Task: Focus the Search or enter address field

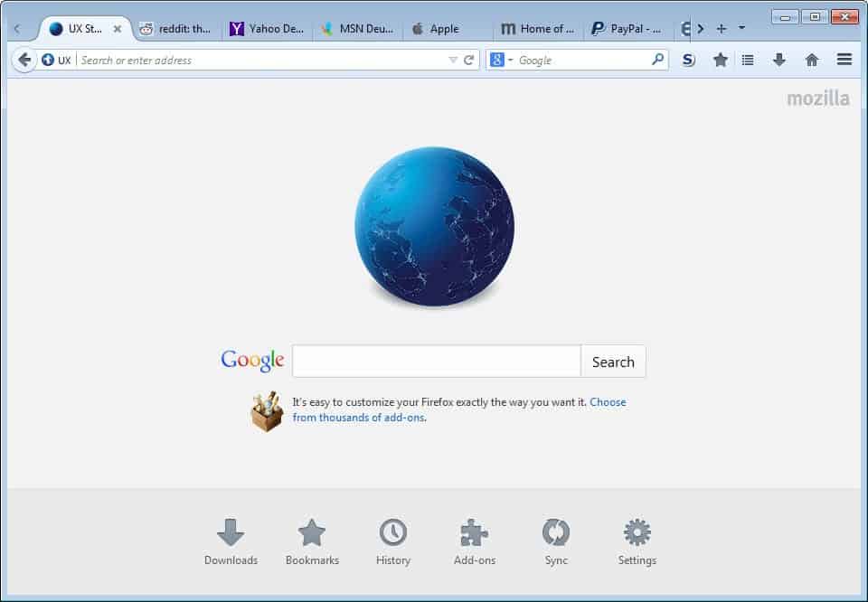Action: pyautogui.click(x=261, y=60)
